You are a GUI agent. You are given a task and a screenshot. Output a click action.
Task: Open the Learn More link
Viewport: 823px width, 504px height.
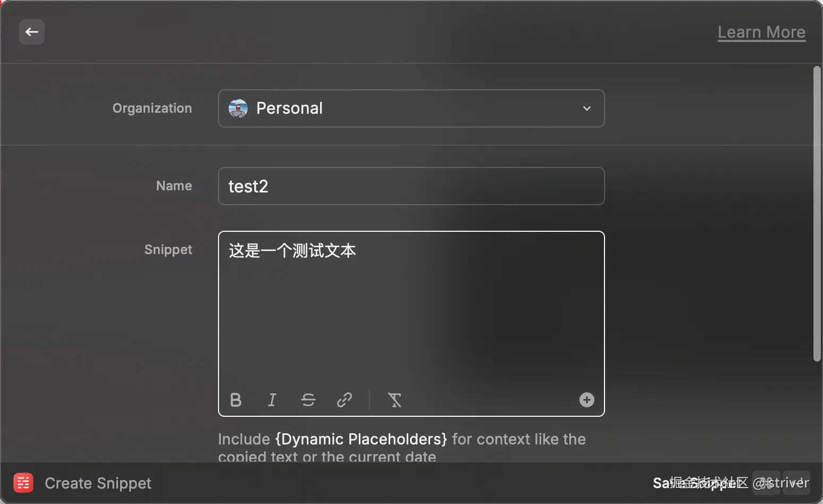click(761, 32)
